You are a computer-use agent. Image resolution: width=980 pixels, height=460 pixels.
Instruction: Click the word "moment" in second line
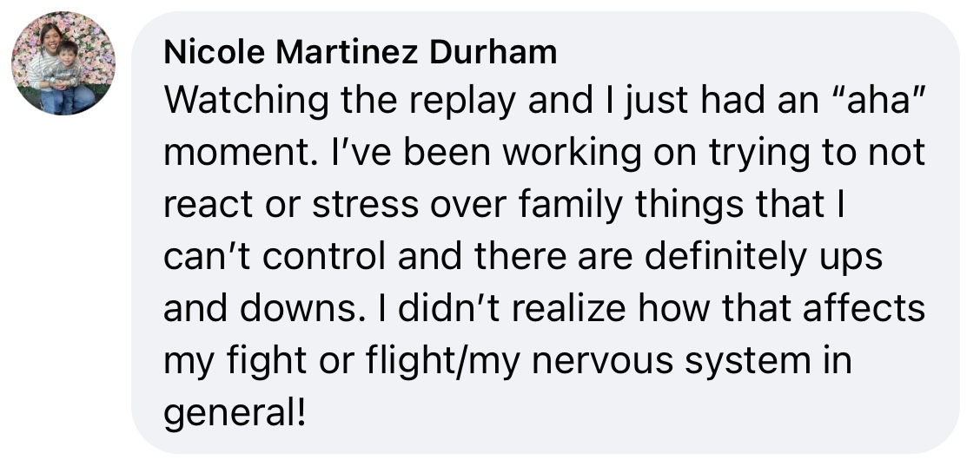(237, 153)
